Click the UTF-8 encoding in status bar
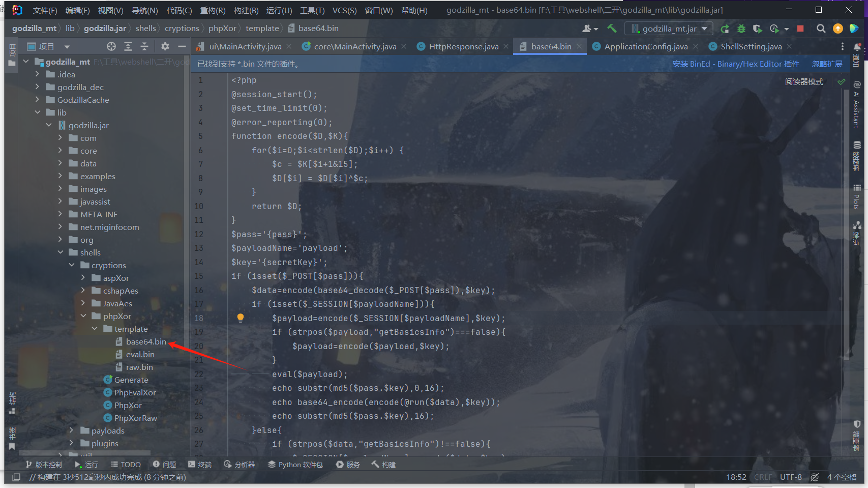 (791, 477)
